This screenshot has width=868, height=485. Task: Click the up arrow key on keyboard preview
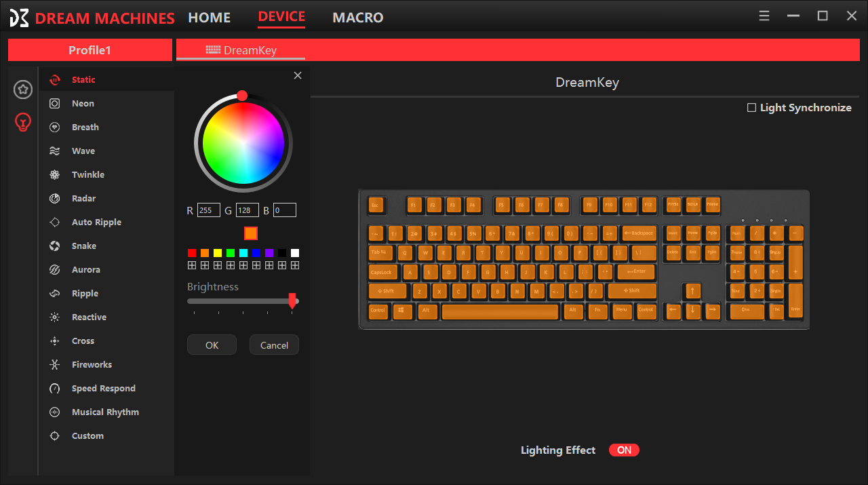coord(692,292)
